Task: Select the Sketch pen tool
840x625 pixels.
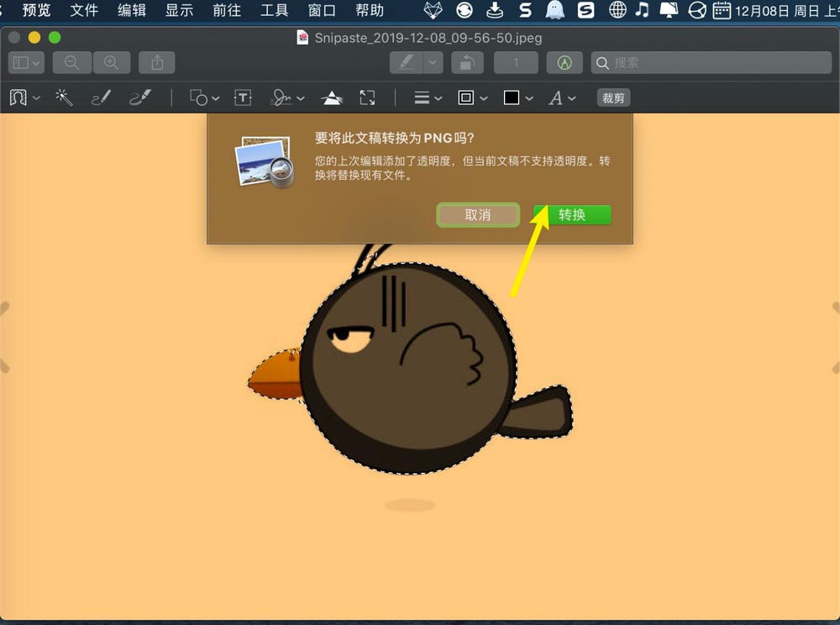Action: [x=102, y=97]
